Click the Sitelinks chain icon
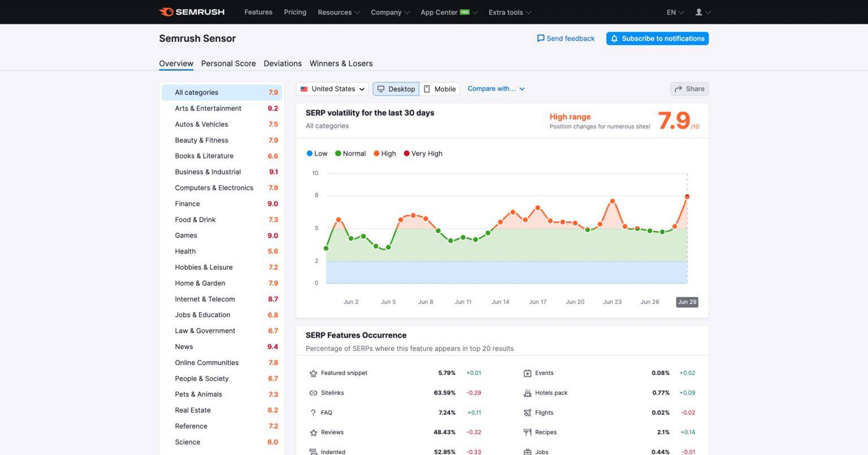 click(313, 393)
